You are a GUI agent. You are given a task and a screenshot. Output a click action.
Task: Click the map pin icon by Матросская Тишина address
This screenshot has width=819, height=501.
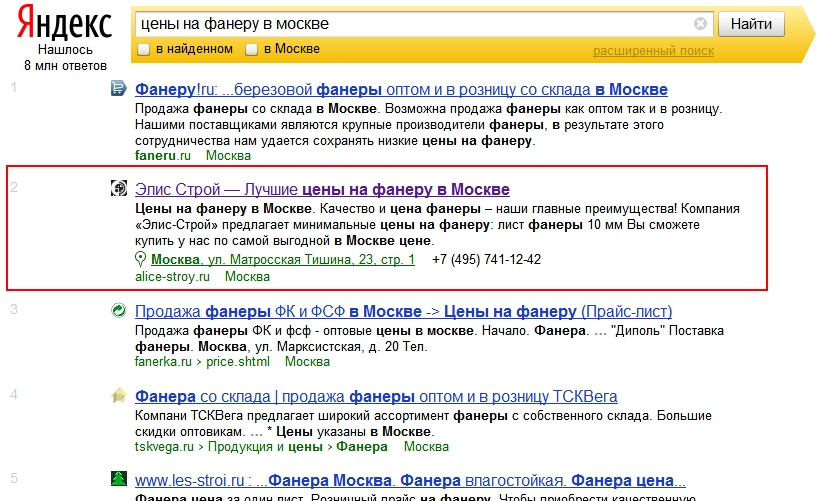(x=140, y=259)
